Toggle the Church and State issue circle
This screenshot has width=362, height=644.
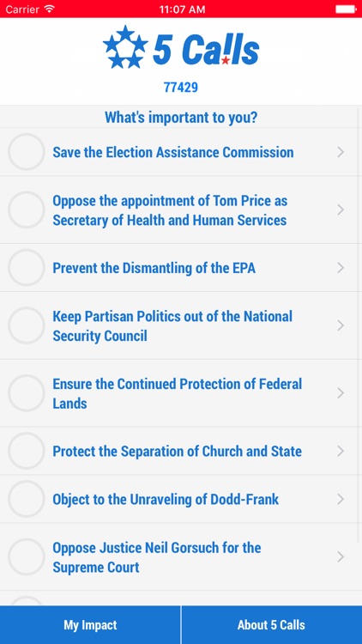(27, 451)
